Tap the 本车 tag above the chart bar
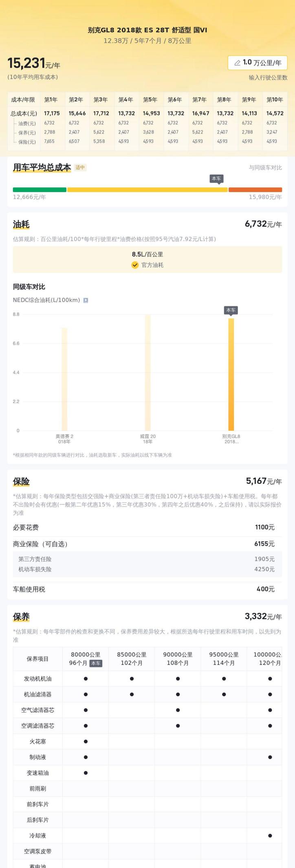 (231, 310)
